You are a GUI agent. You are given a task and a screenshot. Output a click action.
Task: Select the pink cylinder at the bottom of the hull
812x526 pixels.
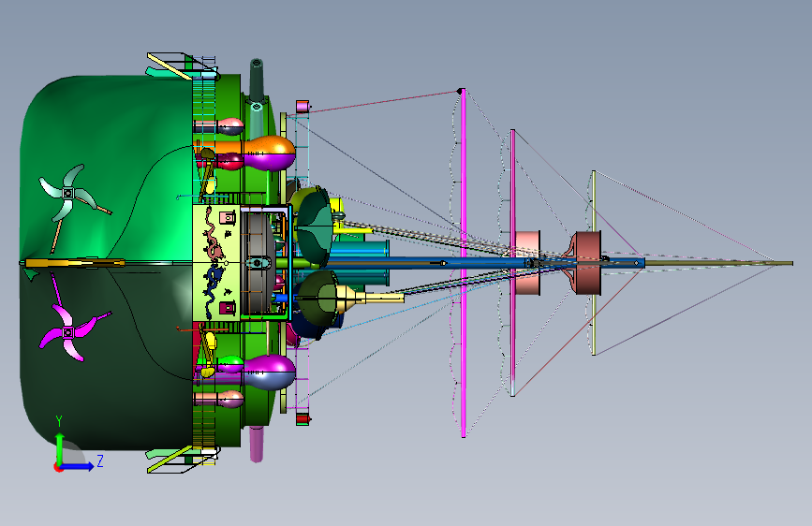257,444
